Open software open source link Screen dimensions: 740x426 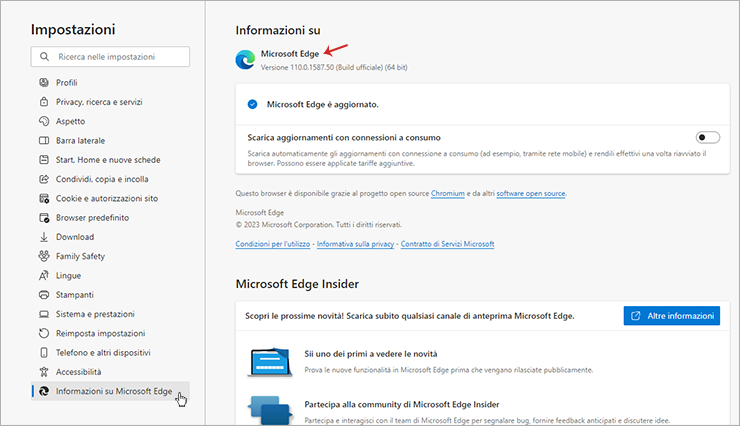[x=530, y=193]
